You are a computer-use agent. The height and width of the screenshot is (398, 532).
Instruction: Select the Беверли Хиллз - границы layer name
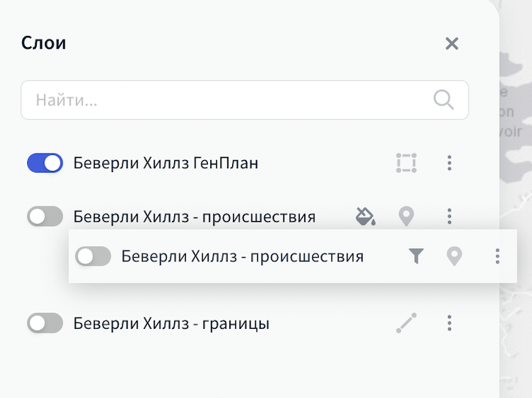171,323
